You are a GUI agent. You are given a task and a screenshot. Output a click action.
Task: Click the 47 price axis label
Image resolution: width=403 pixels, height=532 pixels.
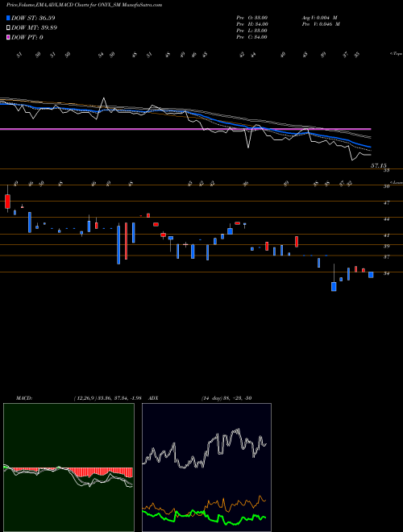pyautogui.click(x=386, y=203)
